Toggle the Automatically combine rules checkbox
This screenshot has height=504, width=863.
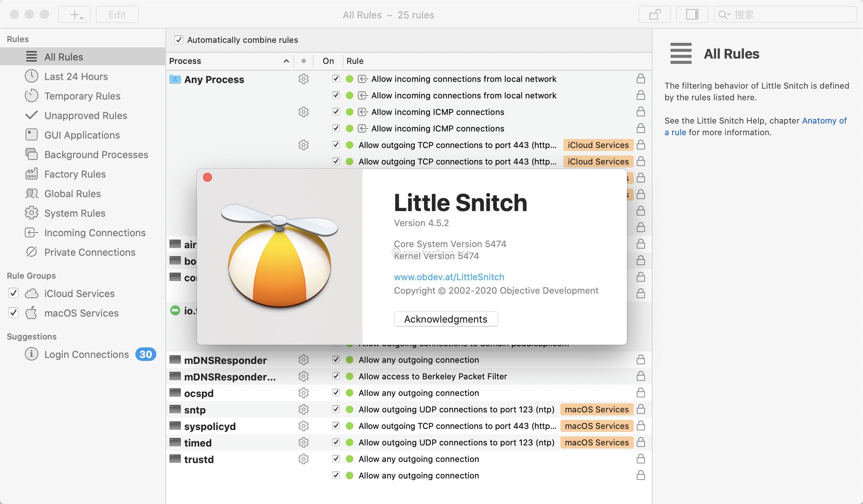tap(179, 39)
